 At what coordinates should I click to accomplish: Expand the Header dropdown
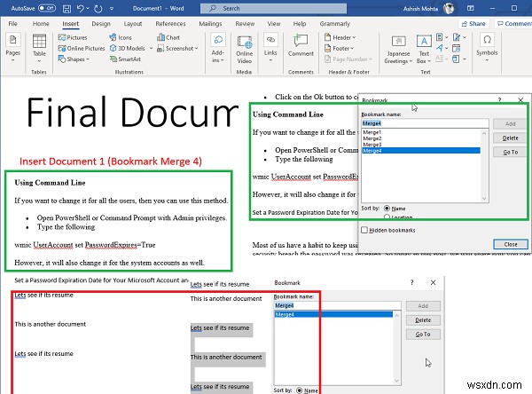click(x=340, y=37)
